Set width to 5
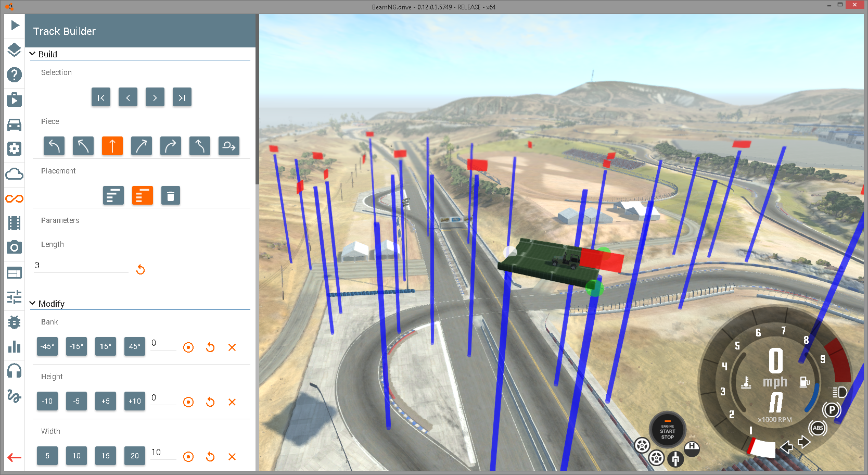 pyautogui.click(x=47, y=456)
